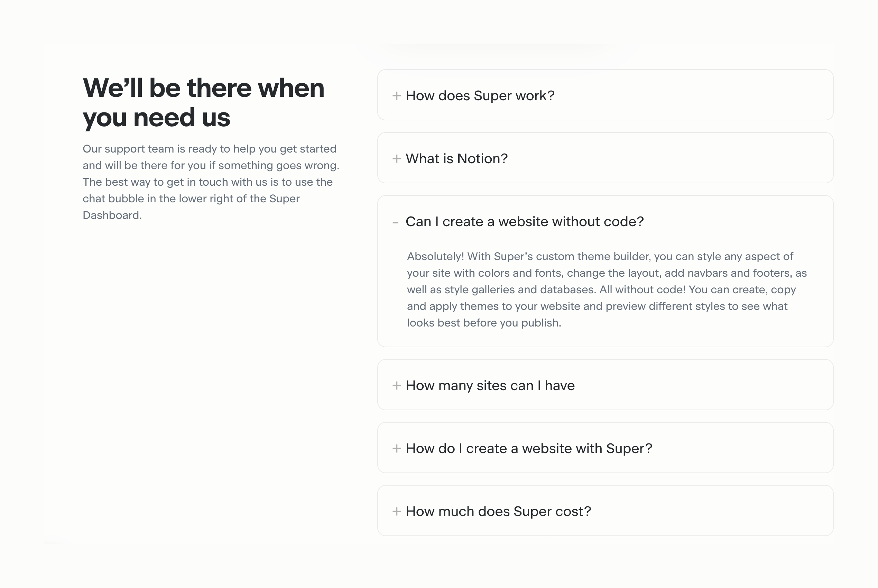Click the plus icon by 'How do I create a website with Super?'

[396, 449]
